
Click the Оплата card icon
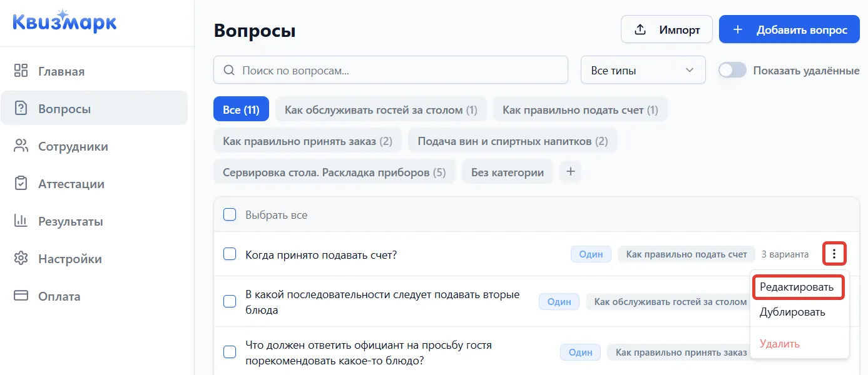tap(21, 296)
